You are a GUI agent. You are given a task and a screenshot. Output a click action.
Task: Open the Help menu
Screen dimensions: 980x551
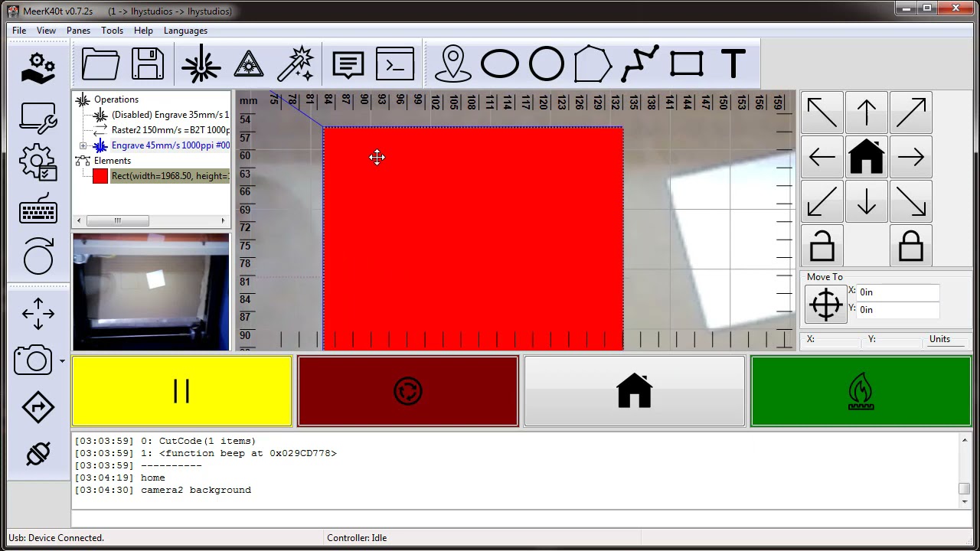[143, 31]
